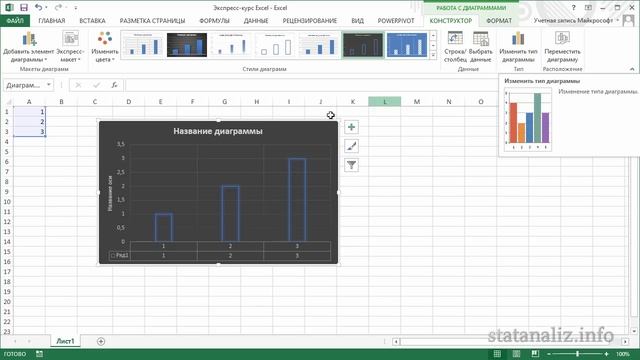Click the Ряд1 legend entry

point(120,256)
